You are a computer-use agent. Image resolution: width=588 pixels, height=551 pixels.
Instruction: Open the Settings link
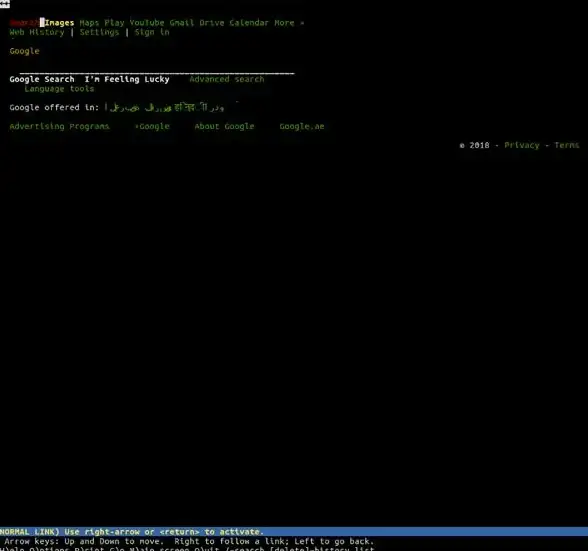click(99, 33)
